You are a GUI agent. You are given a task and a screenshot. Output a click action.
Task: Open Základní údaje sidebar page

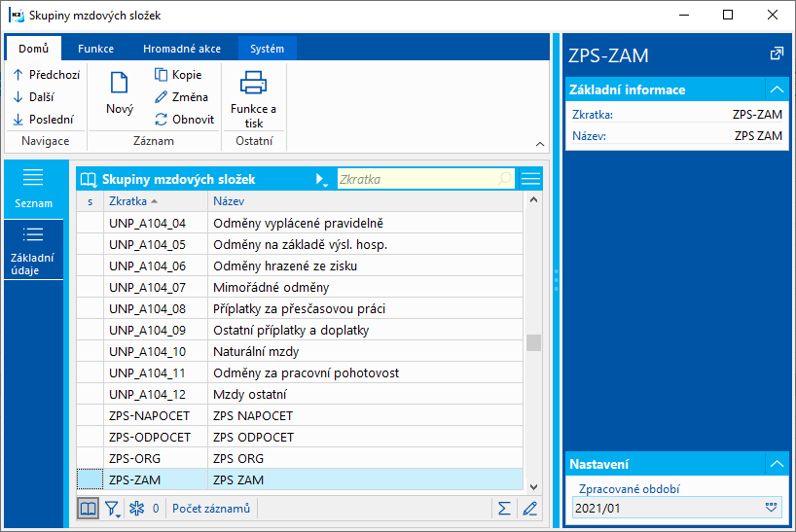click(x=33, y=250)
